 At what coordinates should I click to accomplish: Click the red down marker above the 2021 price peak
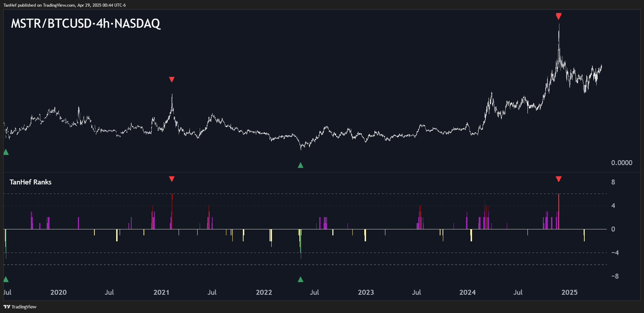[x=172, y=80]
